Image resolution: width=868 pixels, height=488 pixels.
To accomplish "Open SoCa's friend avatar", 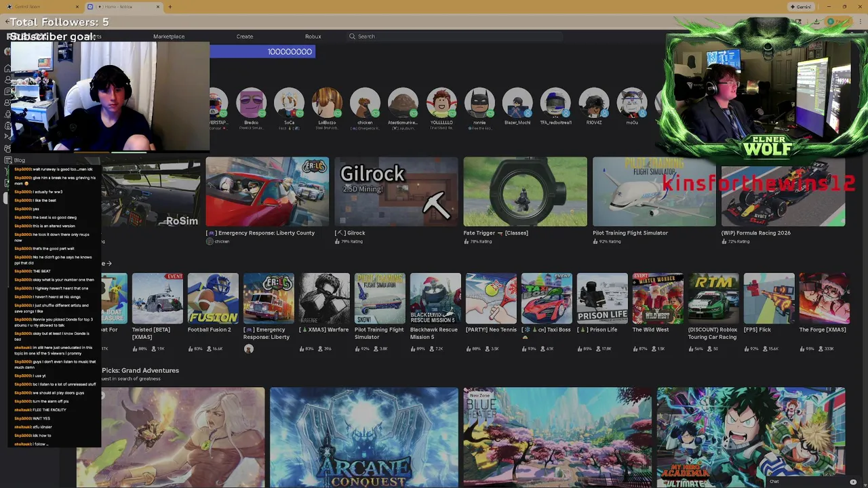I will click(289, 104).
